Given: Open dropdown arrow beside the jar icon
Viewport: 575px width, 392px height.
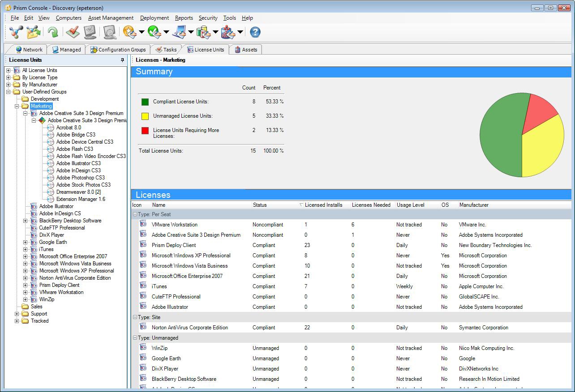Looking at the screenshot, I should pyautogui.click(x=240, y=32).
